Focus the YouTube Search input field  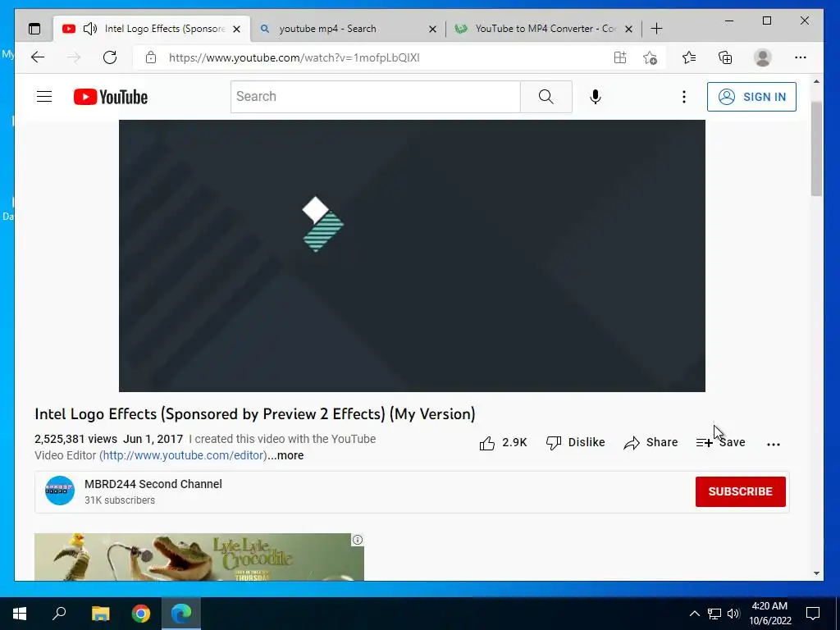(x=375, y=97)
